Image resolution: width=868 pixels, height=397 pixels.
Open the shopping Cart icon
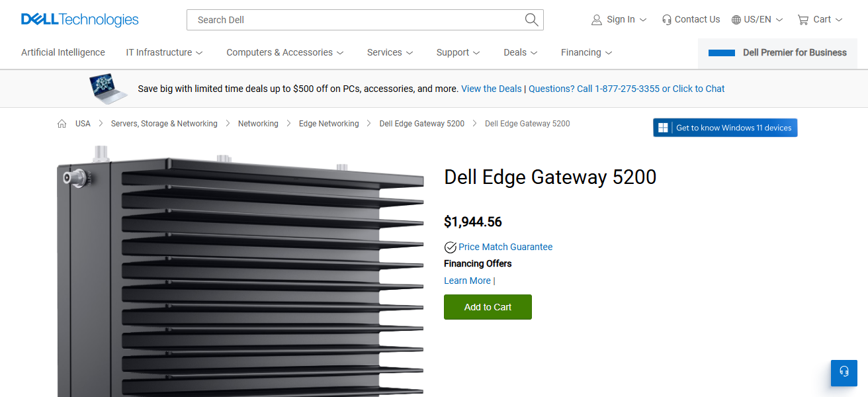[803, 19]
